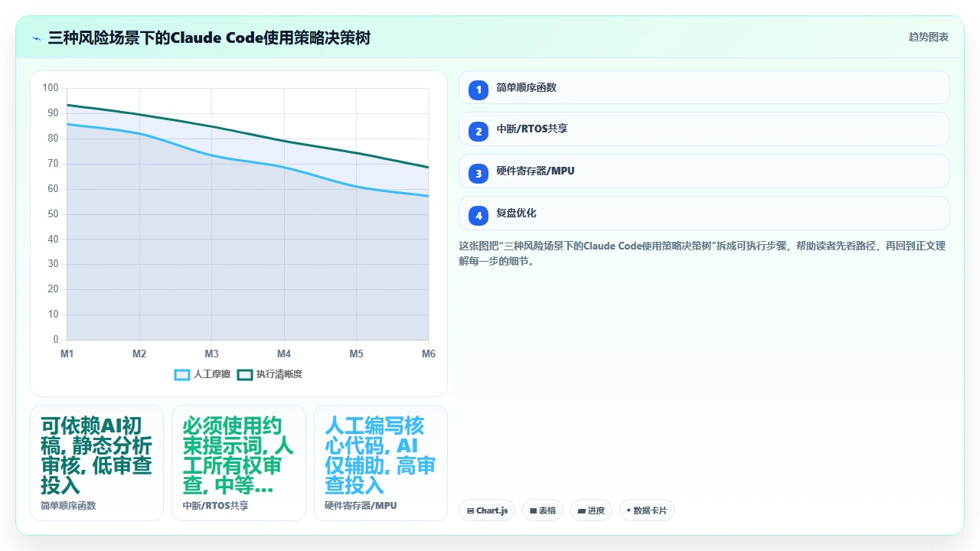The height and width of the screenshot is (551, 980).
Task: Click the 人工编写核心代码 card headline
Action: pyautogui.click(x=381, y=456)
